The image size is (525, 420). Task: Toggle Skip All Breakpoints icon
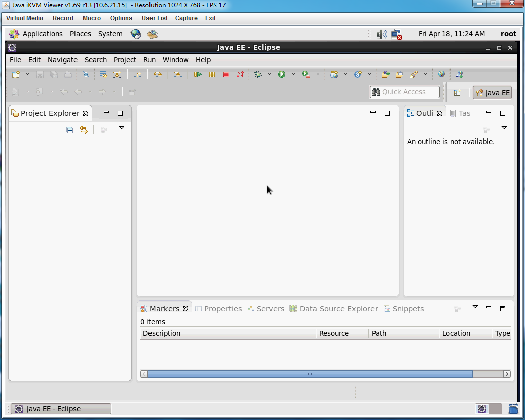[86, 75]
